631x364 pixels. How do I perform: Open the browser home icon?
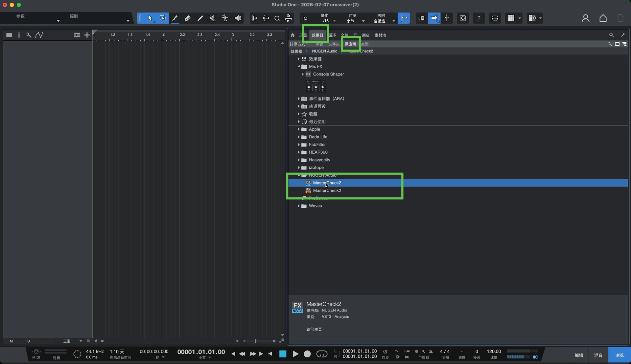point(292,35)
